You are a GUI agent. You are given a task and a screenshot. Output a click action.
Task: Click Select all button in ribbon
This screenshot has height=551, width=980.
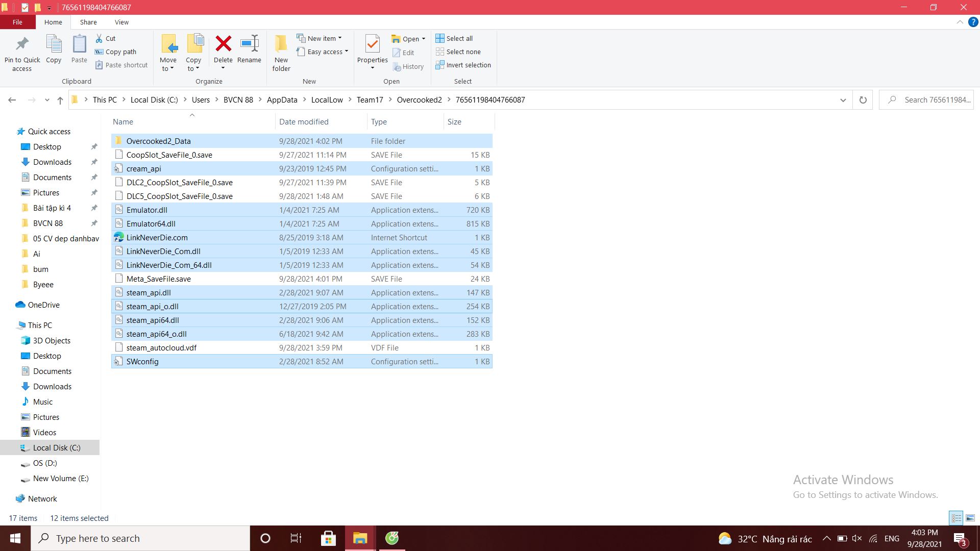click(459, 38)
